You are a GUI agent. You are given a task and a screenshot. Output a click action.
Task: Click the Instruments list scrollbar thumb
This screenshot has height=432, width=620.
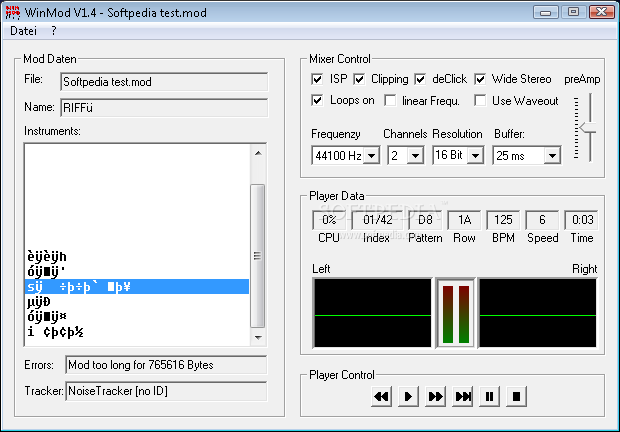(x=258, y=256)
